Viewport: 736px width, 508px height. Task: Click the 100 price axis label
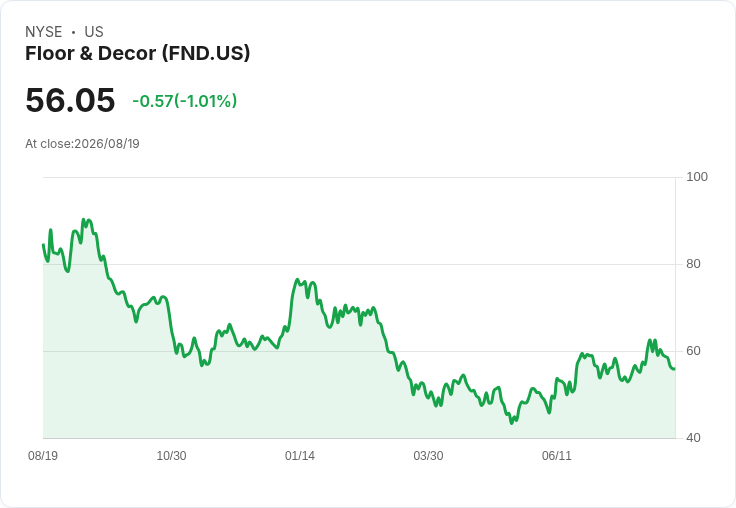pyautogui.click(x=697, y=177)
